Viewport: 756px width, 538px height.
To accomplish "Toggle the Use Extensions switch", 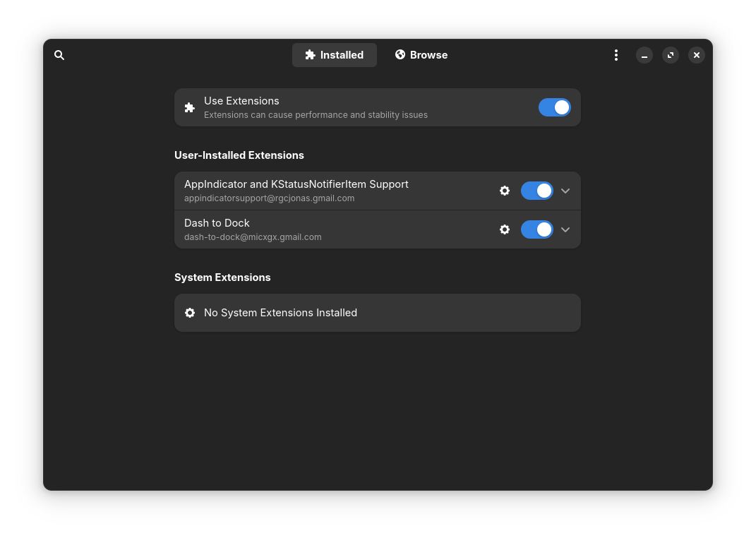I will [x=554, y=107].
